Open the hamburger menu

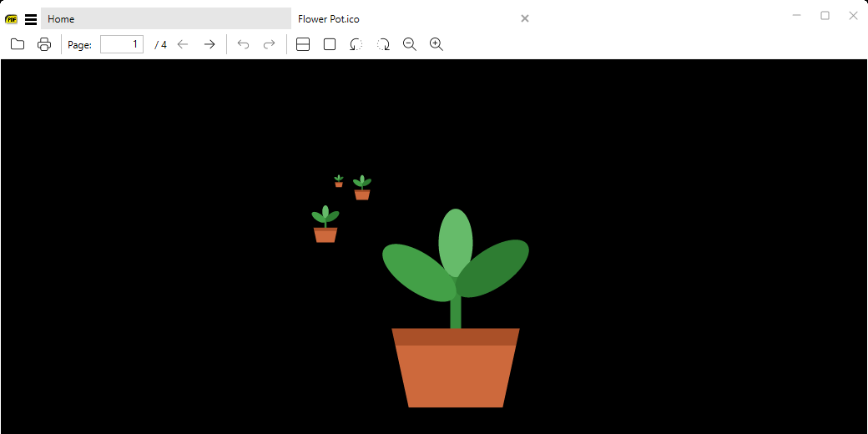pos(31,19)
